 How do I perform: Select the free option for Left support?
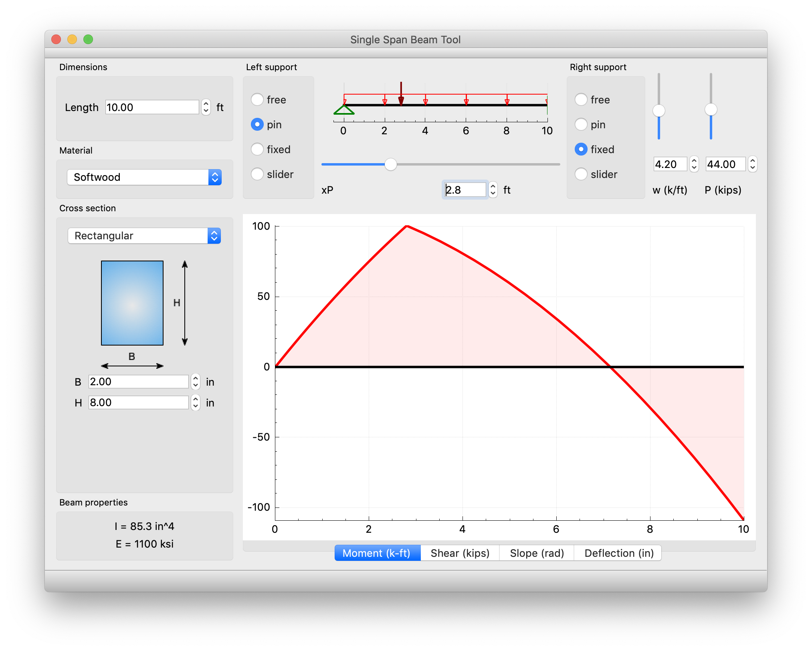[x=257, y=99]
